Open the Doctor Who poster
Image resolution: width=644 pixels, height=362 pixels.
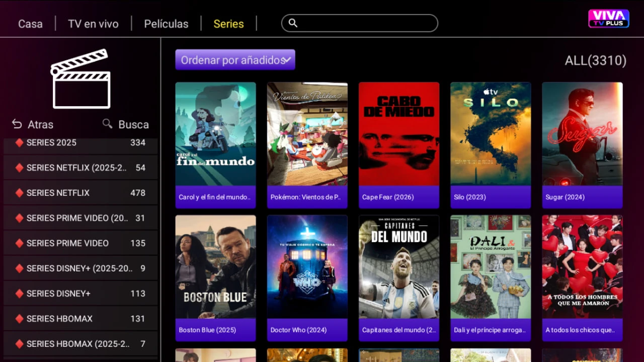coord(307,267)
